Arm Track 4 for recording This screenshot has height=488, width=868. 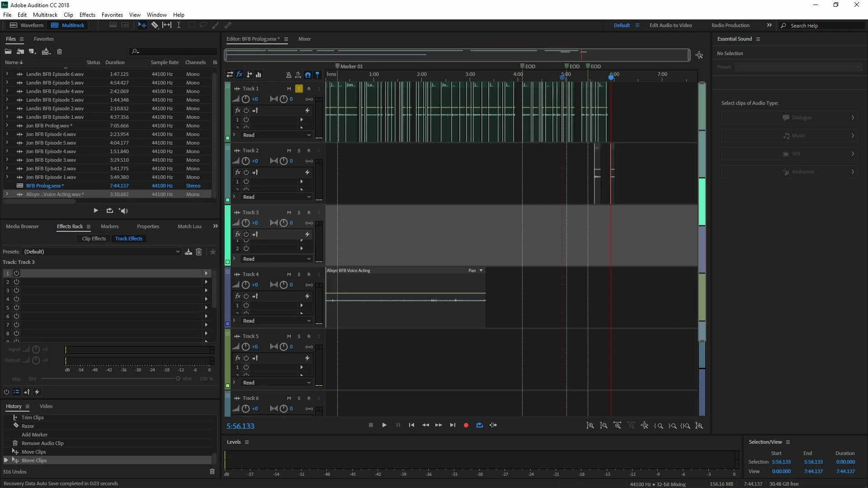click(x=309, y=274)
